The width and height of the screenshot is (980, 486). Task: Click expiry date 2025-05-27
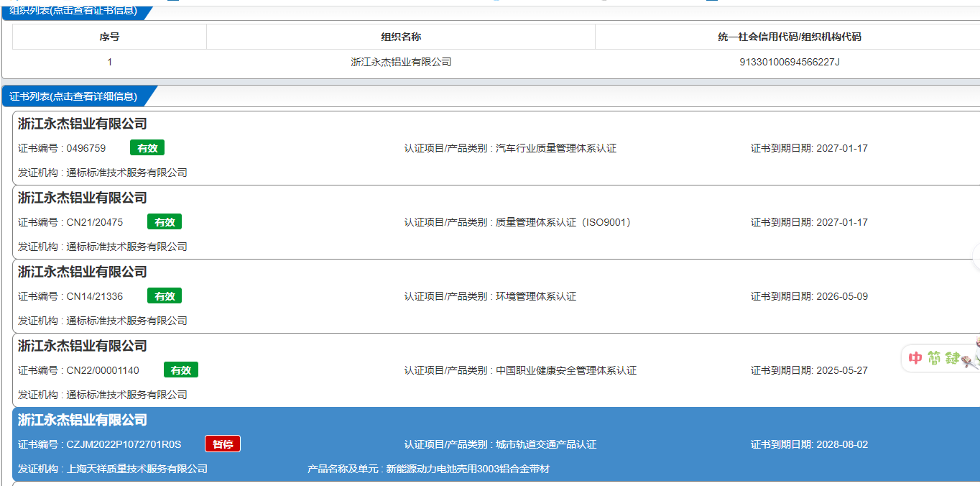point(842,370)
